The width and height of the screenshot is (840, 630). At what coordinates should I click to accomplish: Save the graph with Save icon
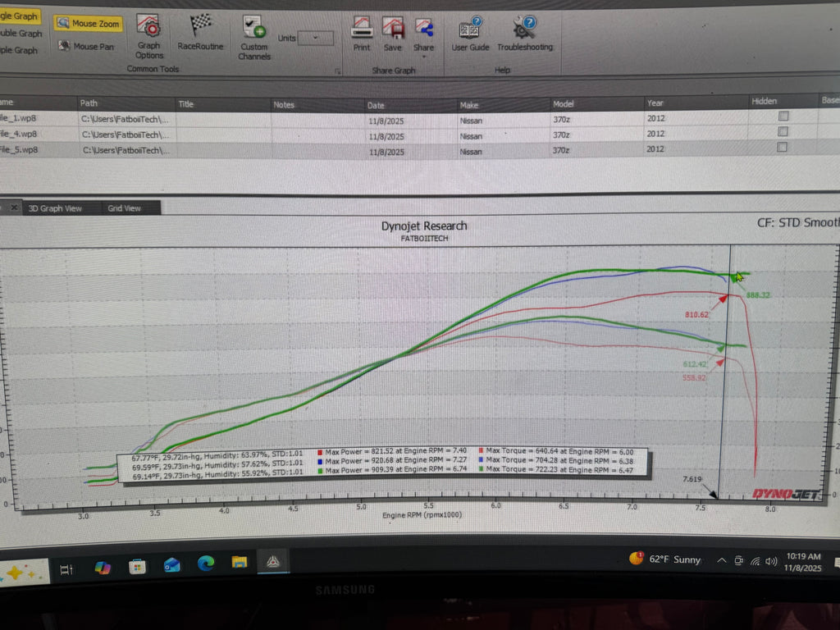click(x=393, y=35)
